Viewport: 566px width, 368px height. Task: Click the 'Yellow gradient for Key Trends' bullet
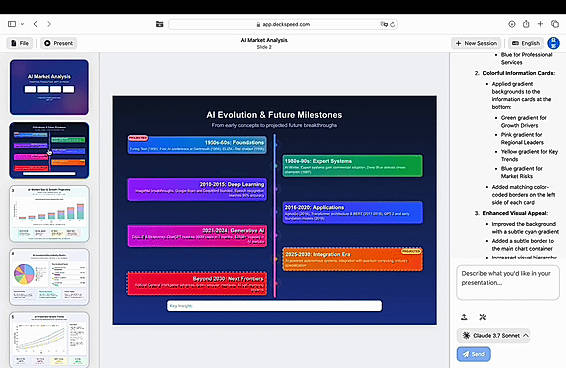pyautogui.click(x=529, y=155)
